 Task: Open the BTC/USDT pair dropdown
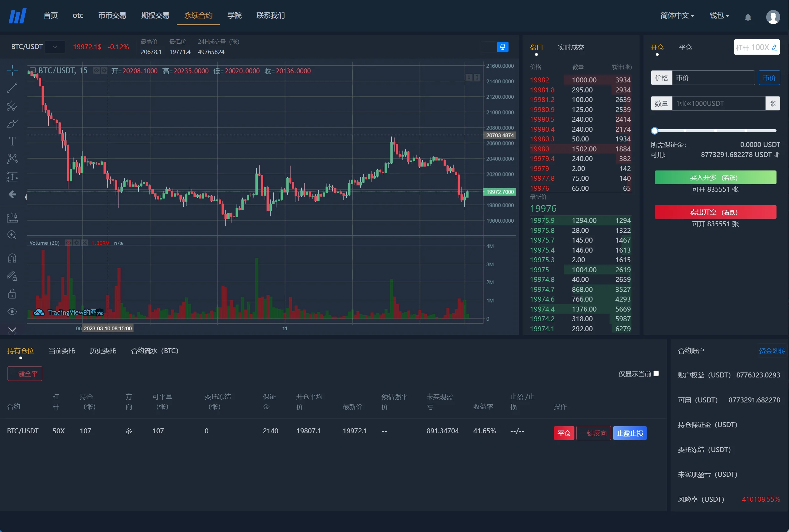pyautogui.click(x=55, y=47)
